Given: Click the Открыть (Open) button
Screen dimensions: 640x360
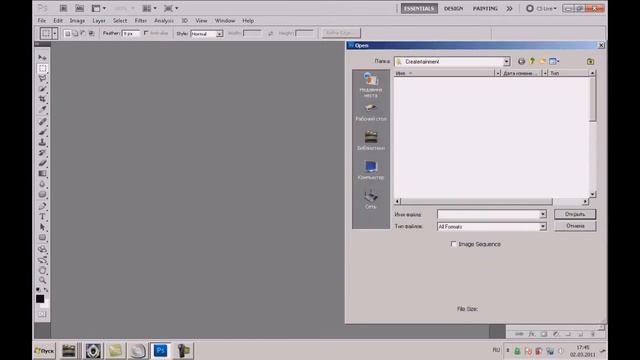Looking at the screenshot, I should pos(575,214).
